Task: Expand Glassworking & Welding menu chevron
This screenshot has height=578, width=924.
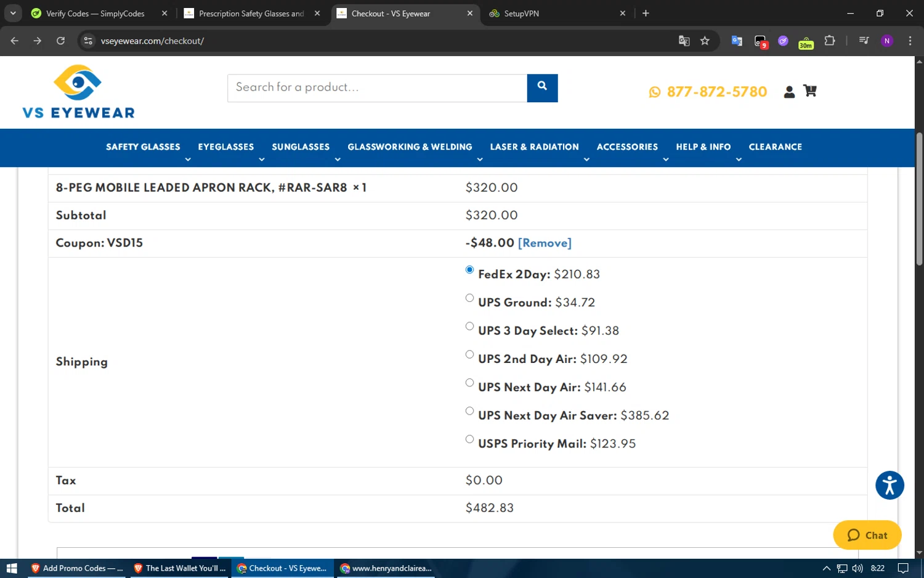Action: coord(480,160)
